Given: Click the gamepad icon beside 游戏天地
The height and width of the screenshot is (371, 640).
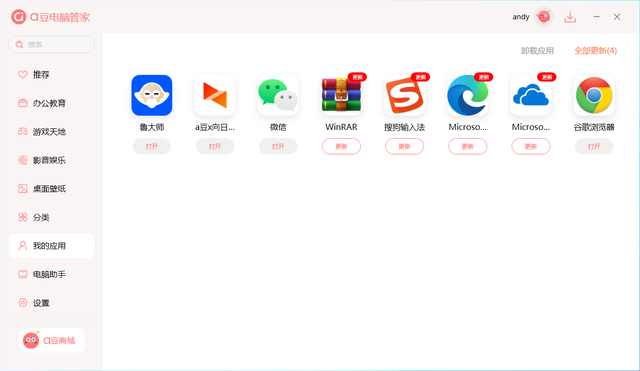Looking at the screenshot, I should [x=23, y=131].
